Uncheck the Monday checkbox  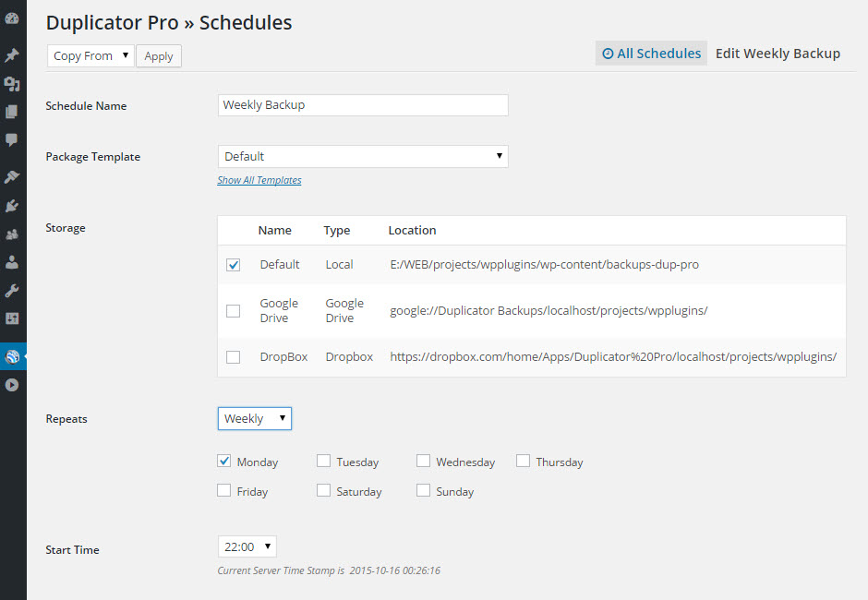223,461
